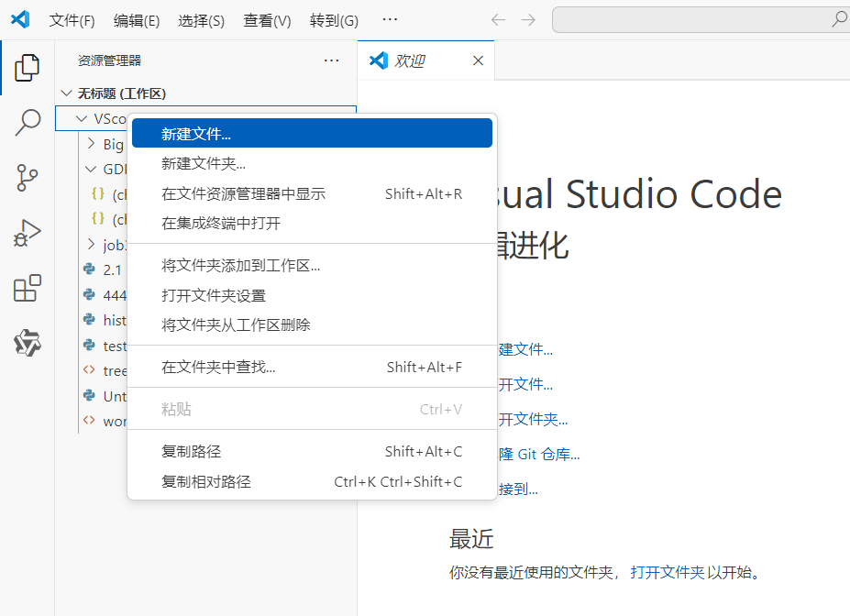Click the 建文件... link on Welcome page
The image size is (850, 616).
[x=525, y=349]
